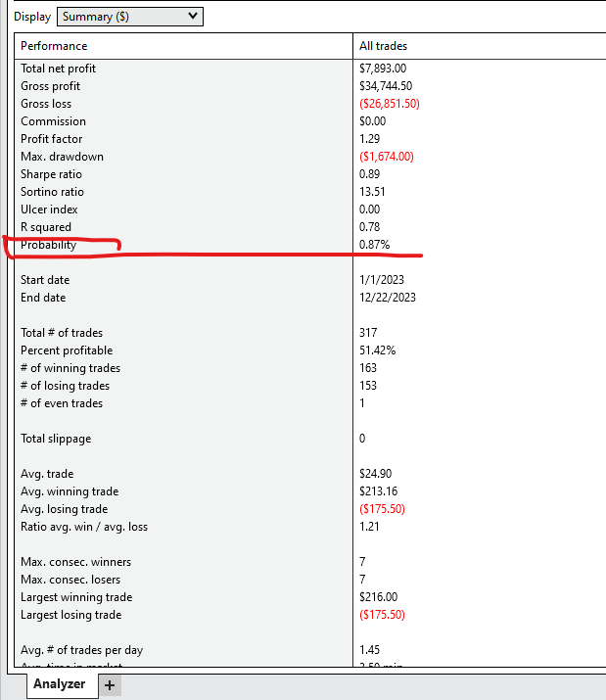
Task: Click the Max. consec. winners label
Action: tap(75, 562)
